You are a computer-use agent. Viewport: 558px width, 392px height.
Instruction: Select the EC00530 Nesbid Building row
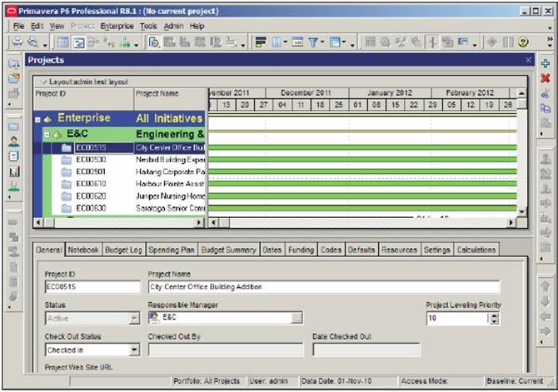coord(128,160)
